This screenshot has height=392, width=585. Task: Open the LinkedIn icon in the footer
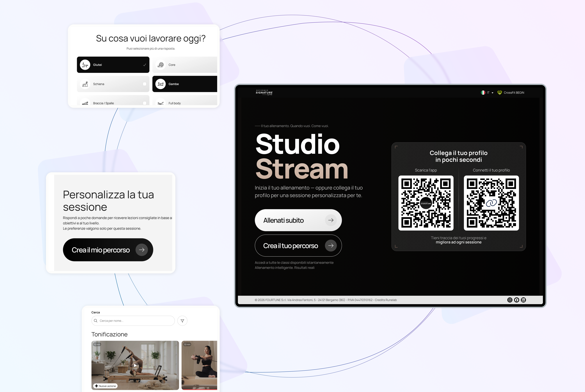pyautogui.click(x=523, y=300)
